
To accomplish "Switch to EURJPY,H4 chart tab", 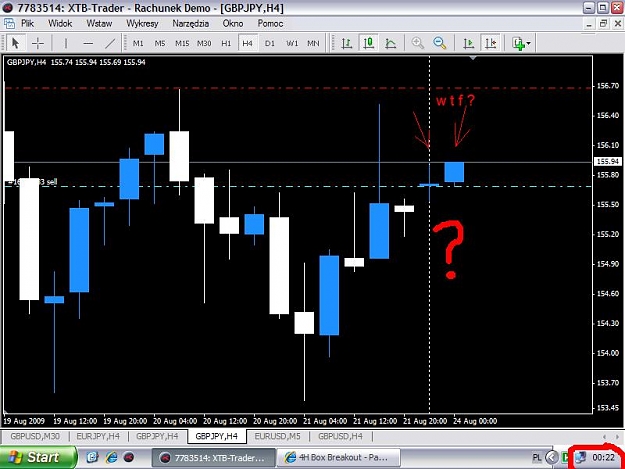I will point(98,436).
